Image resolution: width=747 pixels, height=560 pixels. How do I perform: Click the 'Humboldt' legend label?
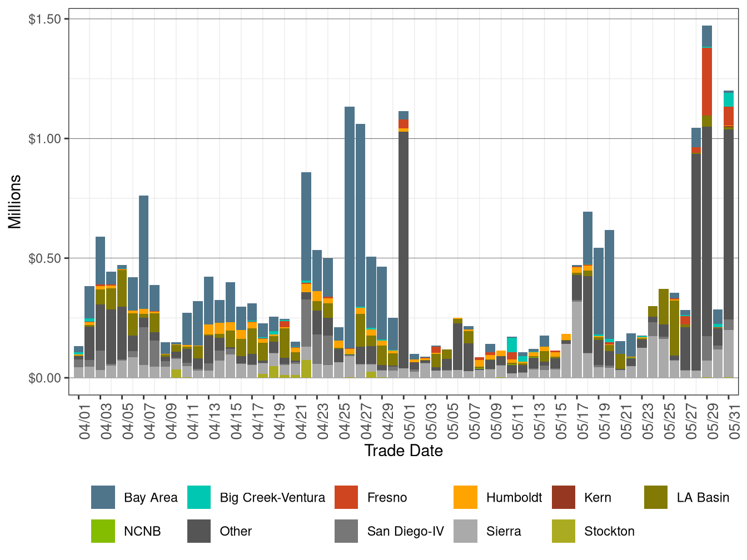(514, 498)
